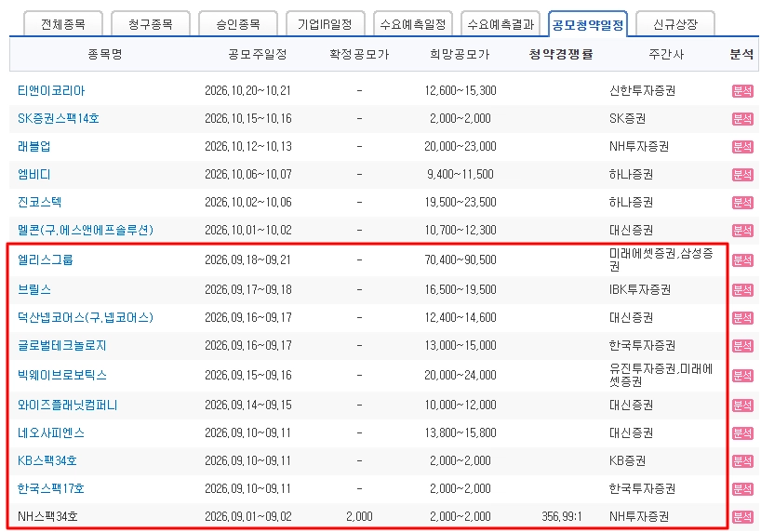The image size is (761, 532).
Task: Click the 12,600~15,300 price range cell
Action: coord(461,91)
